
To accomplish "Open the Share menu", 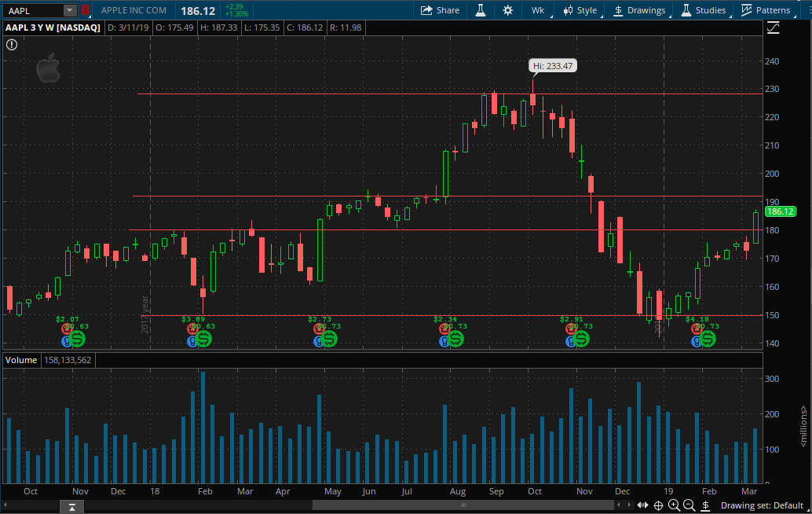I will tap(441, 10).
